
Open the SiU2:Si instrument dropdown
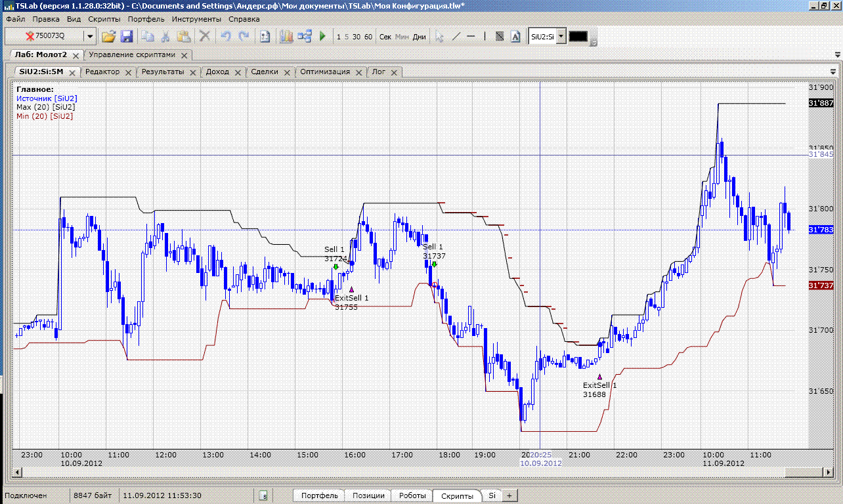point(561,37)
